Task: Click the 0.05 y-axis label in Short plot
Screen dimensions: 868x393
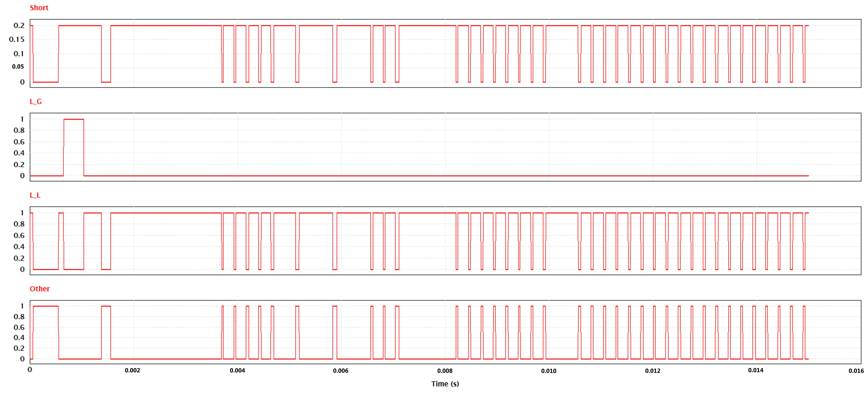Action: (18, 67)
